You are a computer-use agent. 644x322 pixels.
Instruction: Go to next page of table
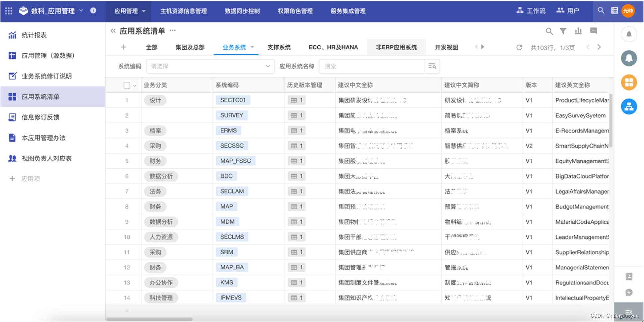[599, 47]
